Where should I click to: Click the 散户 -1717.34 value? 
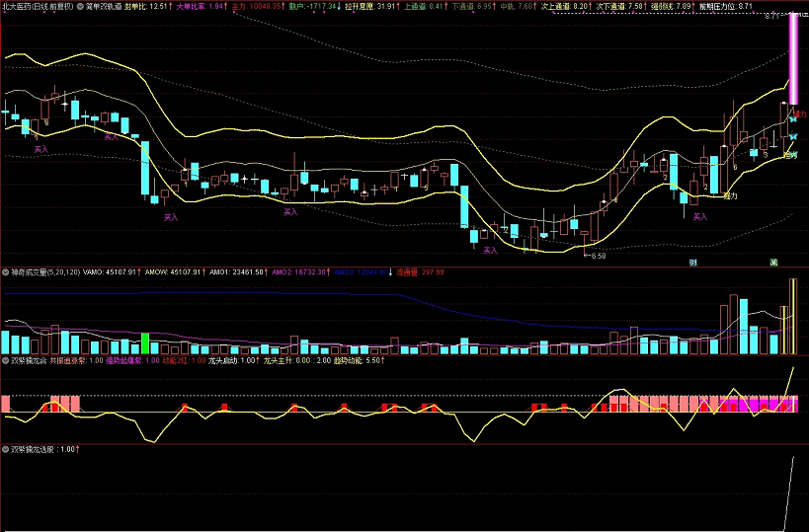(315, 7)
